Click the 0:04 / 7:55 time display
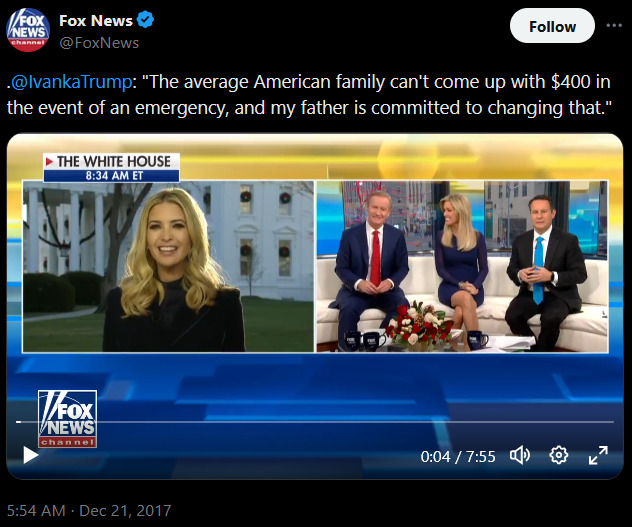 [x=458, y=456]
